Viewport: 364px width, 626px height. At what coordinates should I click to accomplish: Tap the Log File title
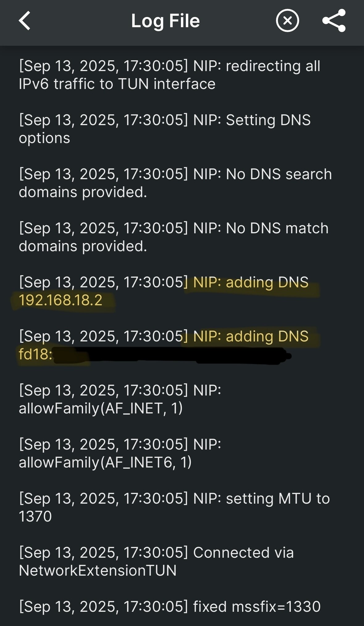click(165, 21)
